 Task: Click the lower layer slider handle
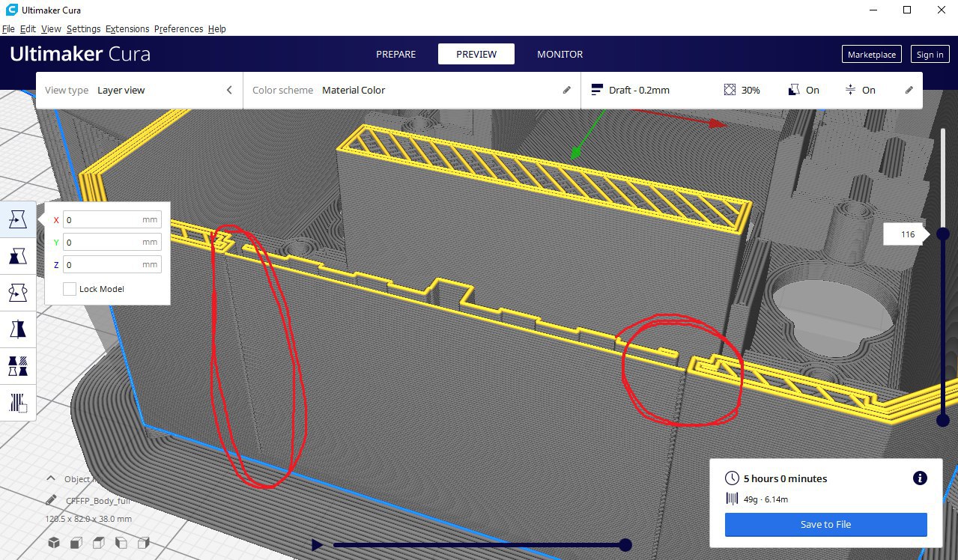[x=943, y=420]
